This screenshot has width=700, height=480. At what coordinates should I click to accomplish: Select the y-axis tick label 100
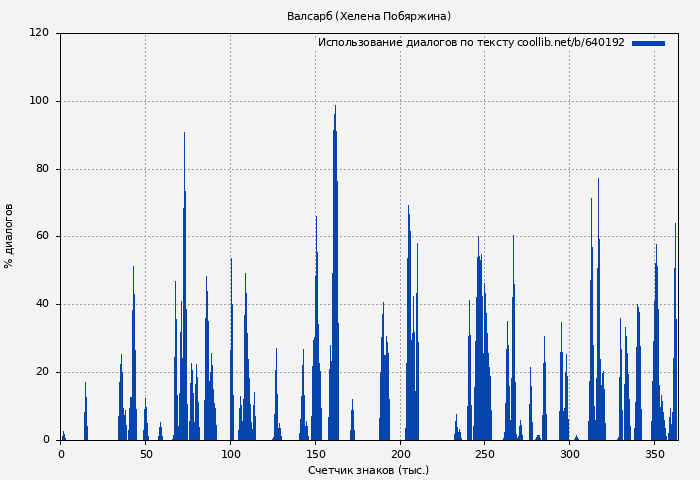[39, 101]
